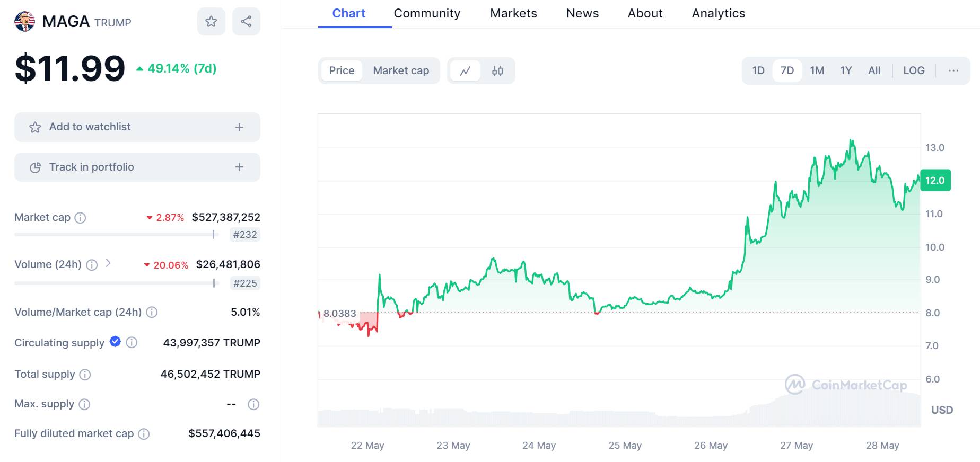
Task: Select the candlestick chart icon
Action: pyautogui.click(x=497, y=71)
